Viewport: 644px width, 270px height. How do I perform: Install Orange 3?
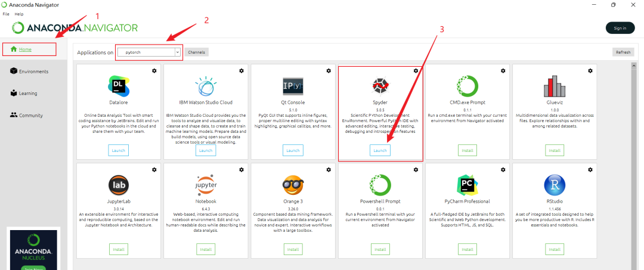coord(293,249)
